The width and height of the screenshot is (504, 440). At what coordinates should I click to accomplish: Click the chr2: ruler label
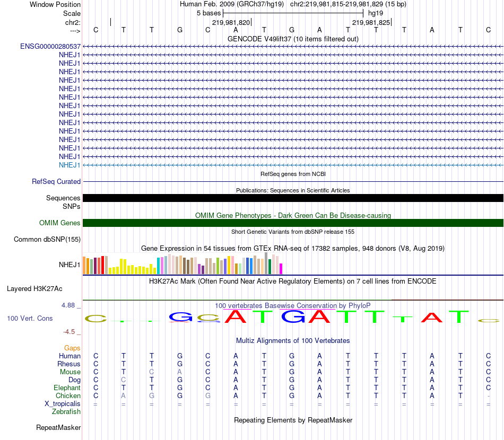(x=73, y=22)
